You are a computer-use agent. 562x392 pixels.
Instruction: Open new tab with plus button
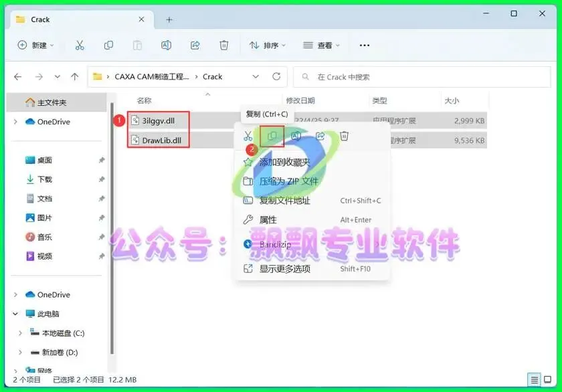click(169, 19)
